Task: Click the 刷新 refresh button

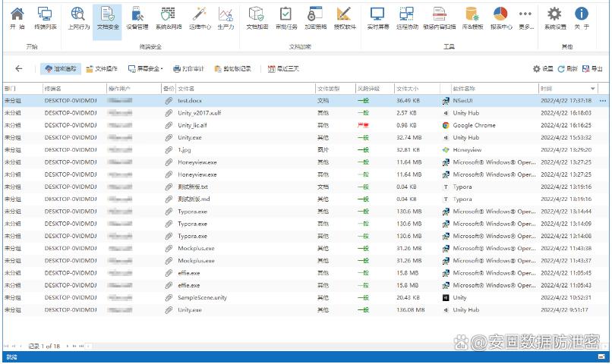Action: (x=568, y=69)
